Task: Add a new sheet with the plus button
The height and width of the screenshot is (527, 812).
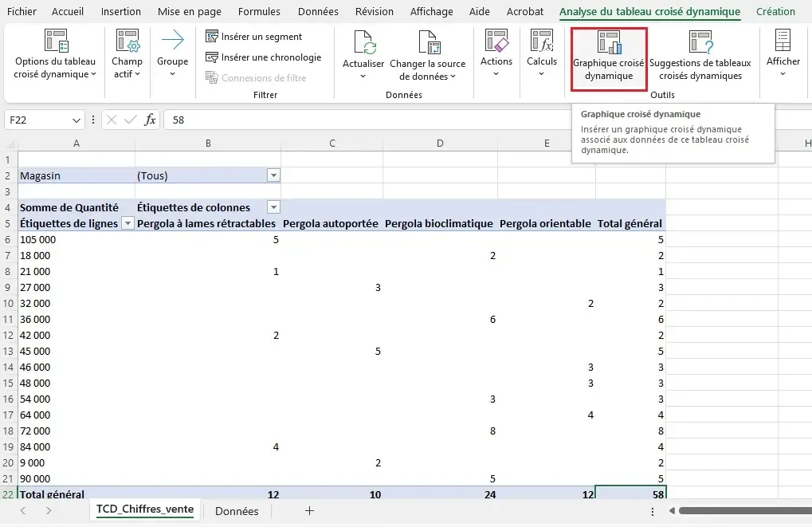Action: [x=309, y=511]
